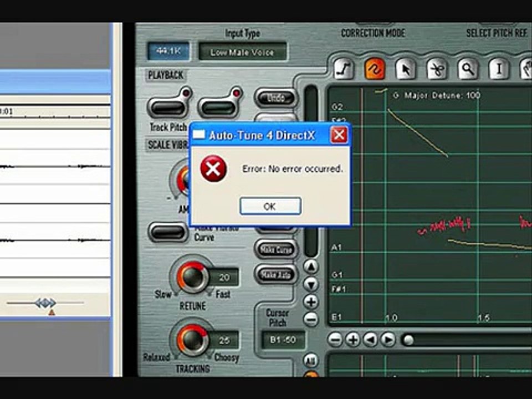Close the Auto-Tune 4 DirectX dialog
532x399 pixels.
point(339,135)
